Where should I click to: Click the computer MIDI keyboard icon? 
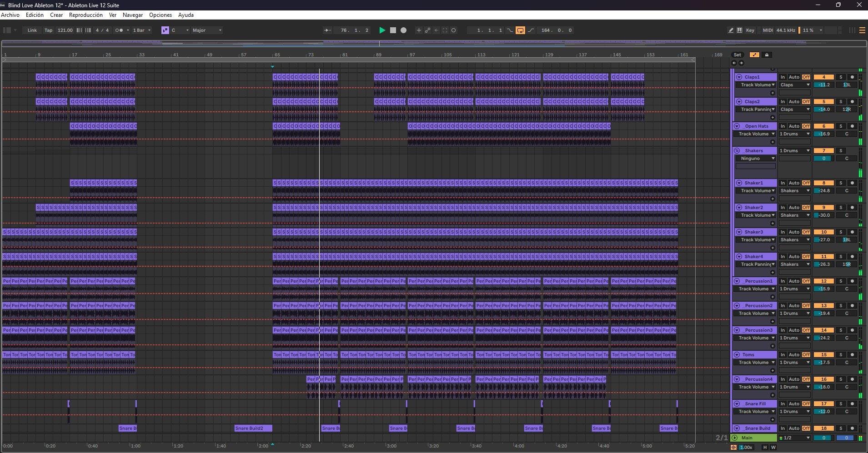739,30
